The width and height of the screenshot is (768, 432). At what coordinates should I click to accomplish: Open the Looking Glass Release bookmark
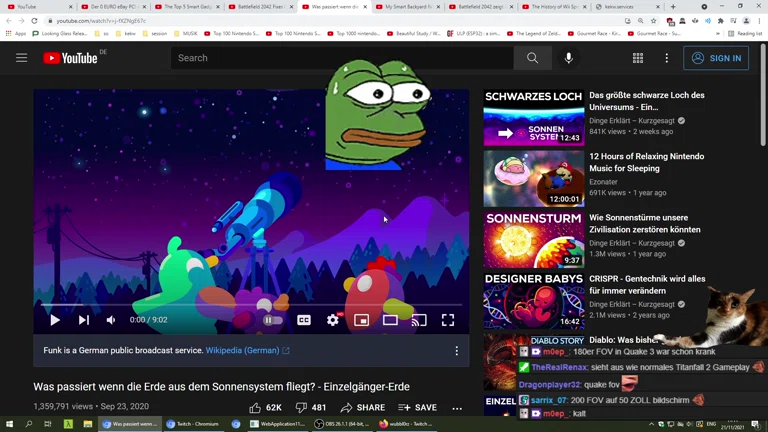pyautogui.click(x=60, y=33)
